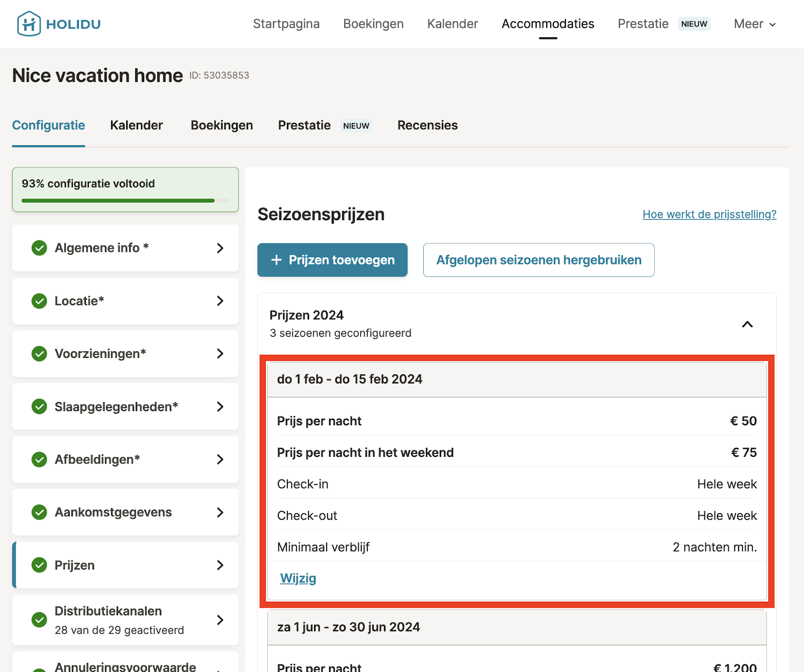This screenshot has height=672, width=804.
Task: Click green checkmark next to Algemene info
Action: point(39,248)
